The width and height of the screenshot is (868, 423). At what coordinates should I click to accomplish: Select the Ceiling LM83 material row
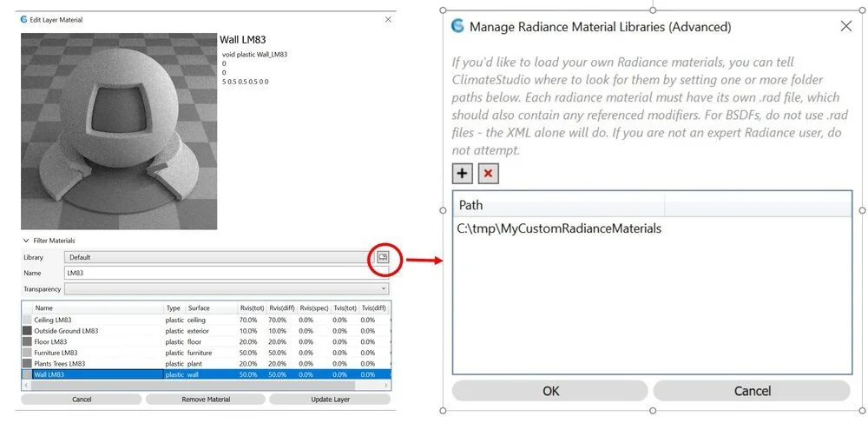(206, 320)
